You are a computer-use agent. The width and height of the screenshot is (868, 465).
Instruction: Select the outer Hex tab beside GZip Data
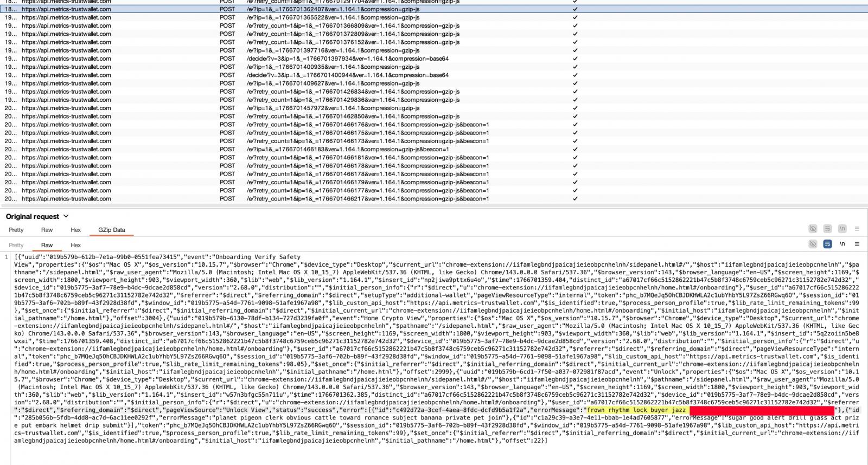[75, 230]
